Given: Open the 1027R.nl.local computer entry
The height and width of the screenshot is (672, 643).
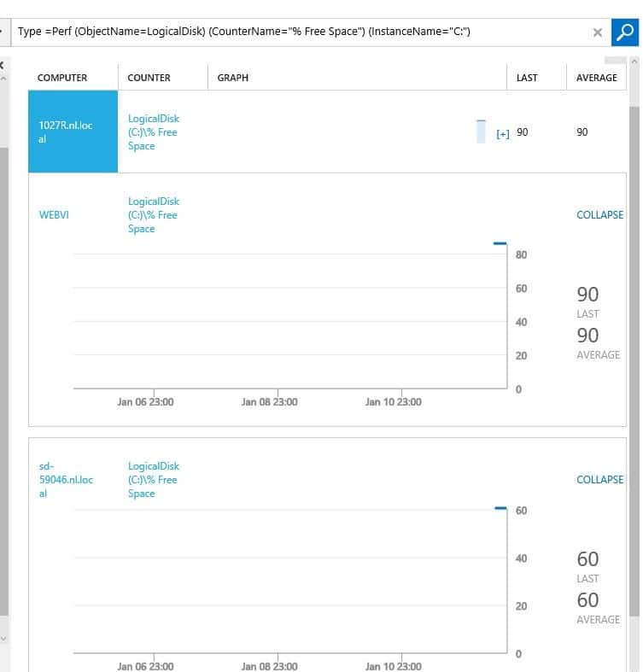Looking at the screenshot, I should [x=66, y=132].
